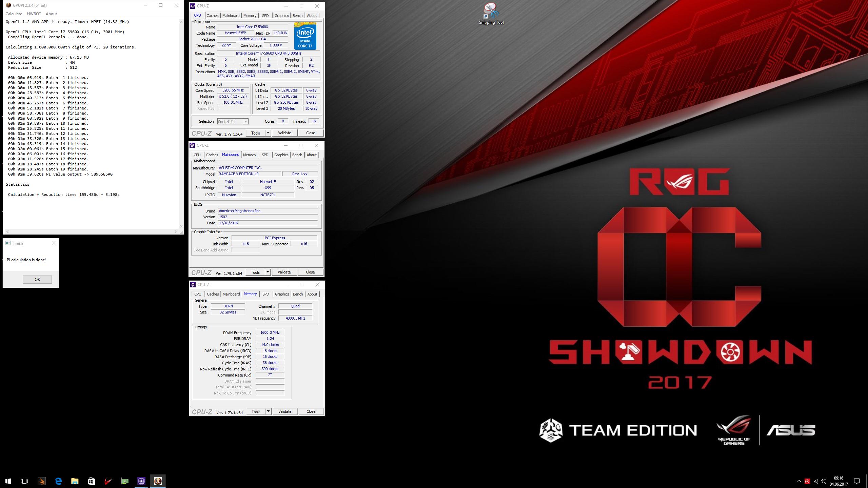Click 'PI calculation is done!' message text

click(26, 260)
